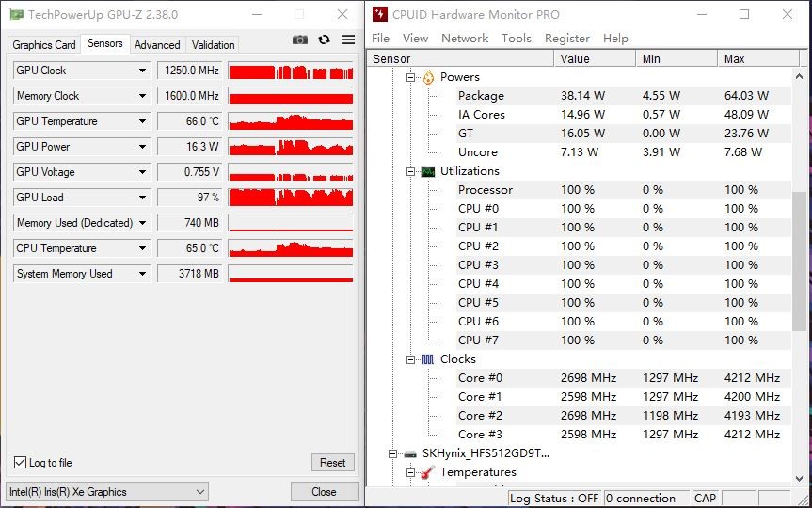This screenshot has height=508, width=812.
Task: Collapse the Clocks tree node
Action: (410, 359)
